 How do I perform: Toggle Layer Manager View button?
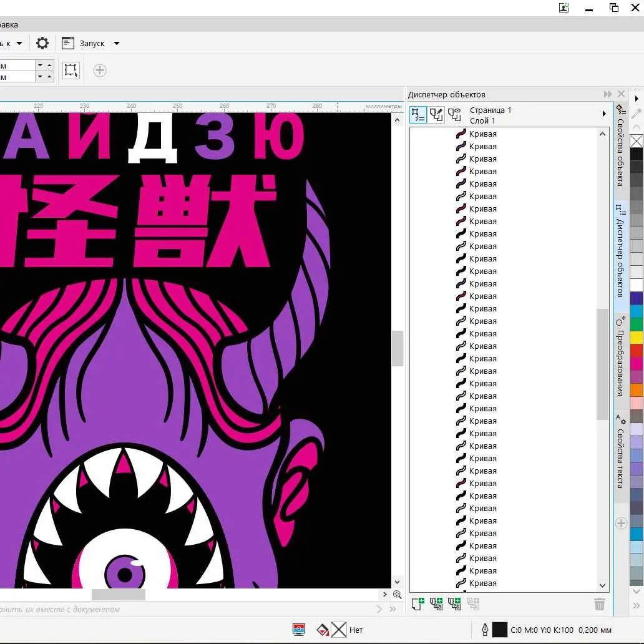point(454,115)
